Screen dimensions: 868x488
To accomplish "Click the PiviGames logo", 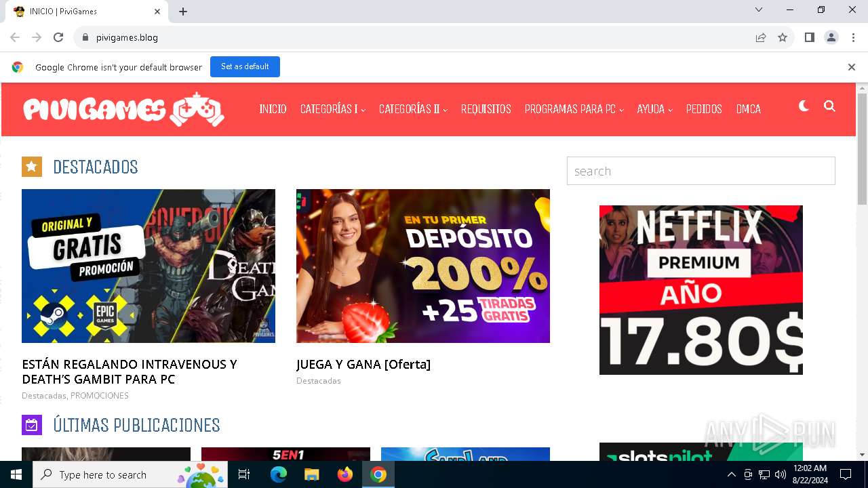I will (x=123, y=109).
